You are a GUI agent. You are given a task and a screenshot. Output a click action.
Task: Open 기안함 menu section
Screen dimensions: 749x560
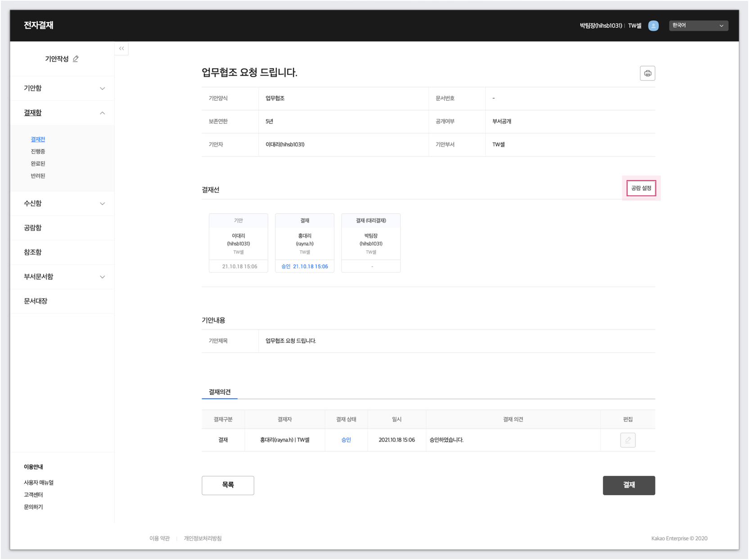[x=62, y=88]
